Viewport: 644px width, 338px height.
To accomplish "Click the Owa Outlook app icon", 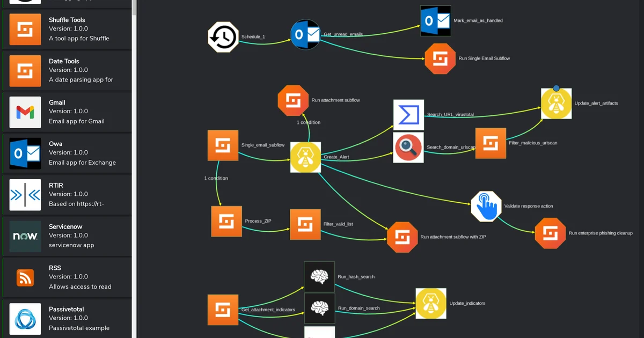I will click(25, 153).
